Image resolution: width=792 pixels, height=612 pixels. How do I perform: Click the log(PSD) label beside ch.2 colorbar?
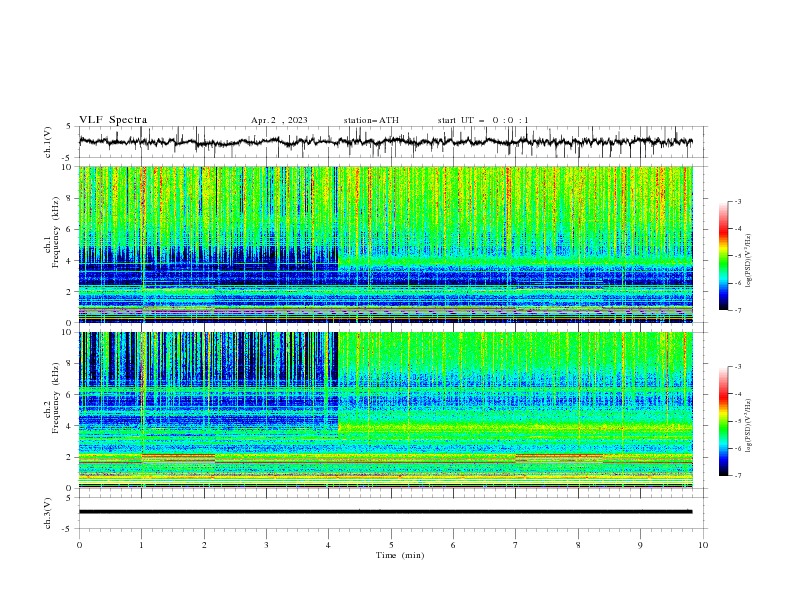(749, 426)
